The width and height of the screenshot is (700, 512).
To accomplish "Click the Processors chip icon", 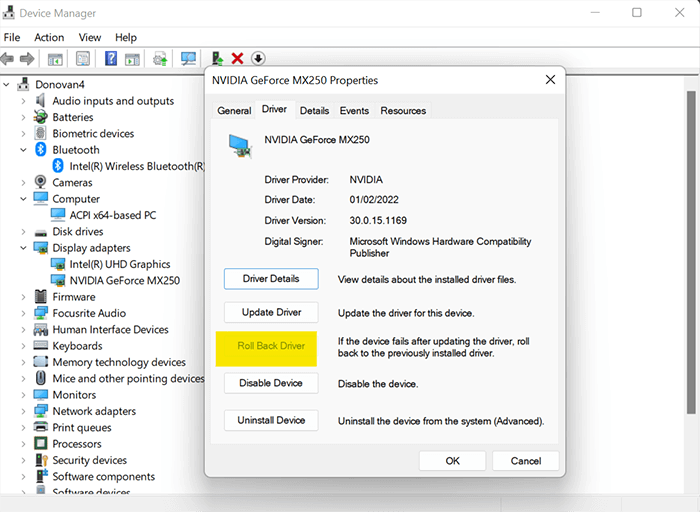I will 41,443.
